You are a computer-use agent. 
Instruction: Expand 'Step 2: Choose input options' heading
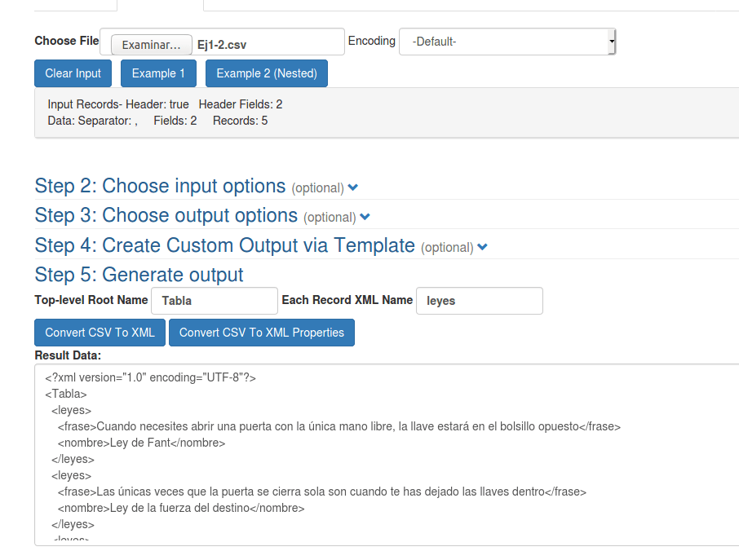(160, 186)
